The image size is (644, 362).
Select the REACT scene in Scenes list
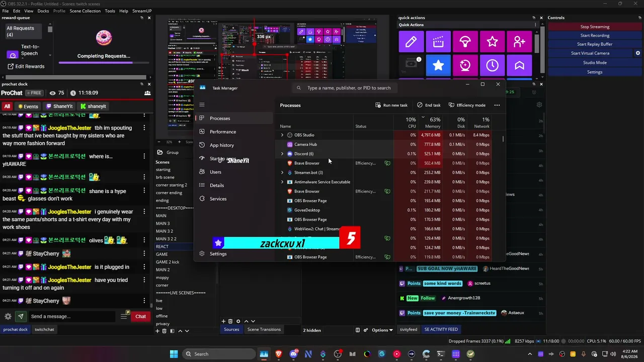click(174, 246)
